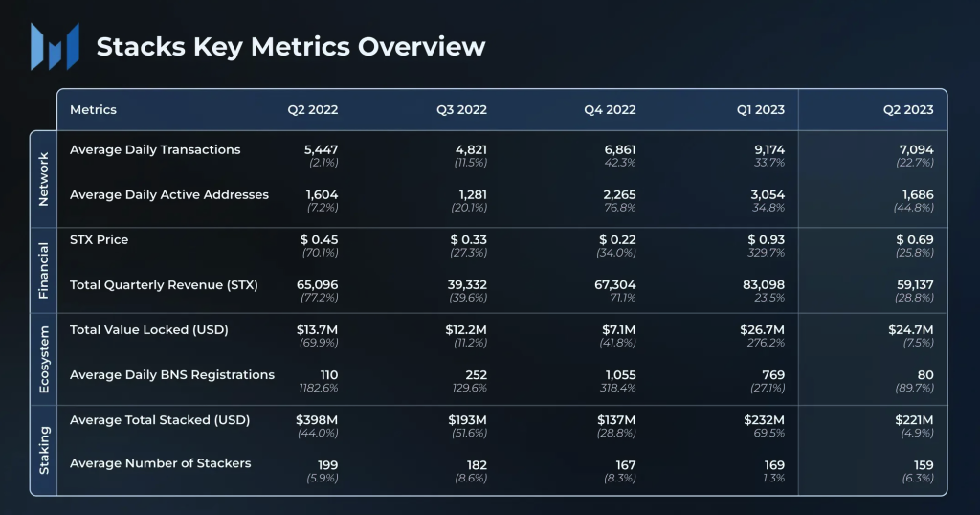The height and width of the screenshot is (515, 980).
Task: Click the 1,055 BNS registrations value
Action: point(620,375)
